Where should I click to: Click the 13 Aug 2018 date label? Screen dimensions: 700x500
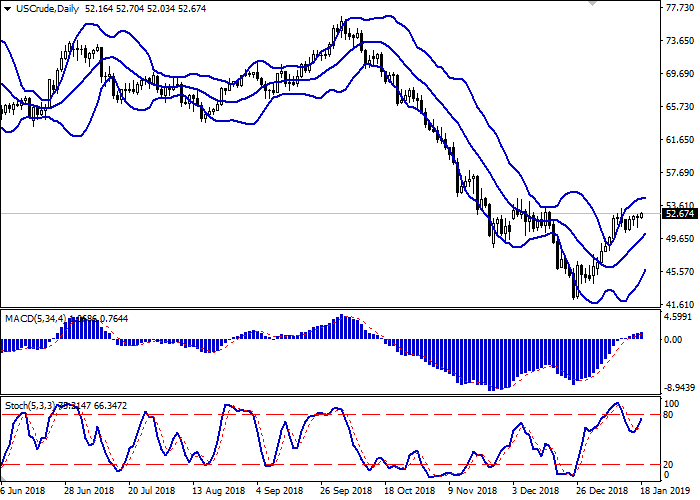click(217, 491)
